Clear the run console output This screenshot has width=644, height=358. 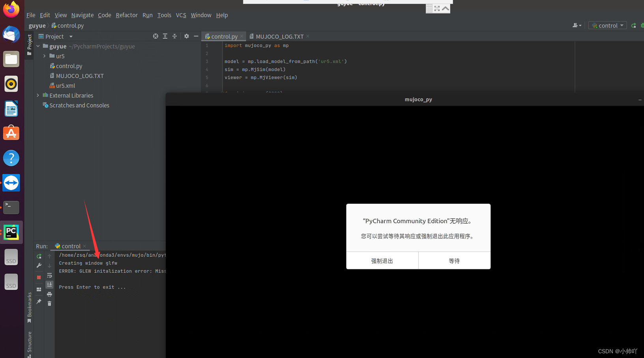coord(49,304)
